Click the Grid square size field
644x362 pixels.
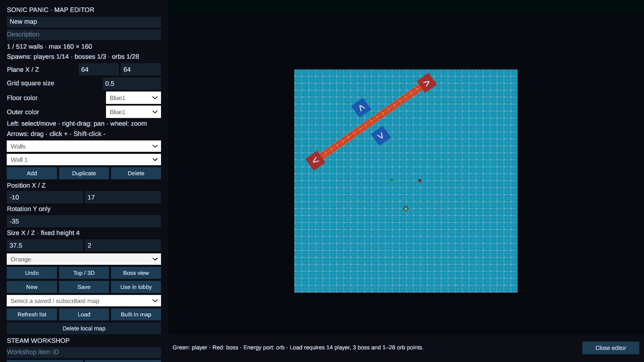(x=131, y=83)
